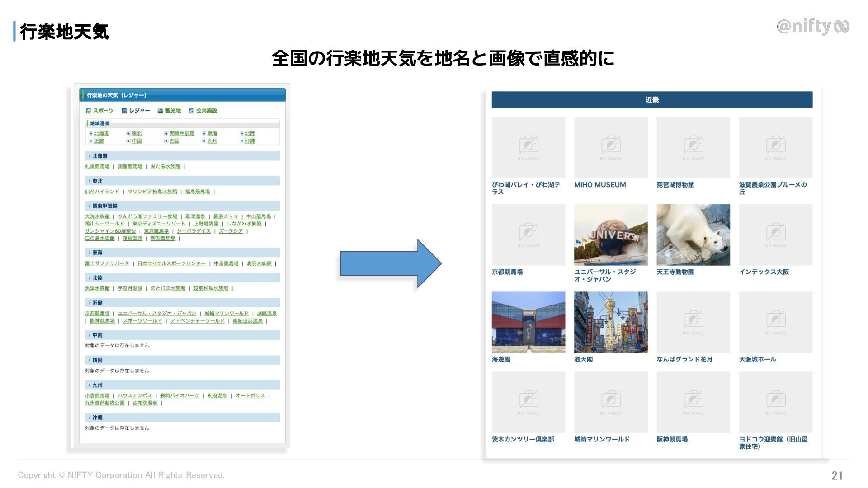Expand the 関東甲信越 section header arrow
This screenshot has width=868, height=488.
click(90, 206)
